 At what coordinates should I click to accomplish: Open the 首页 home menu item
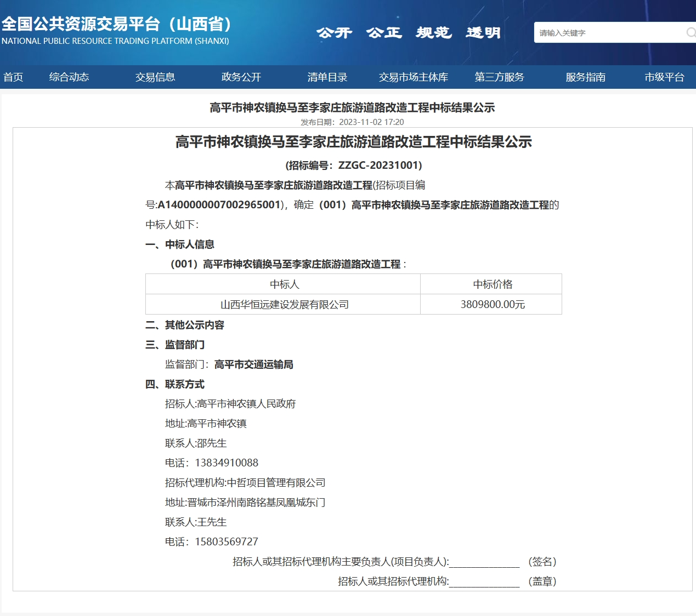coord(13,77)
